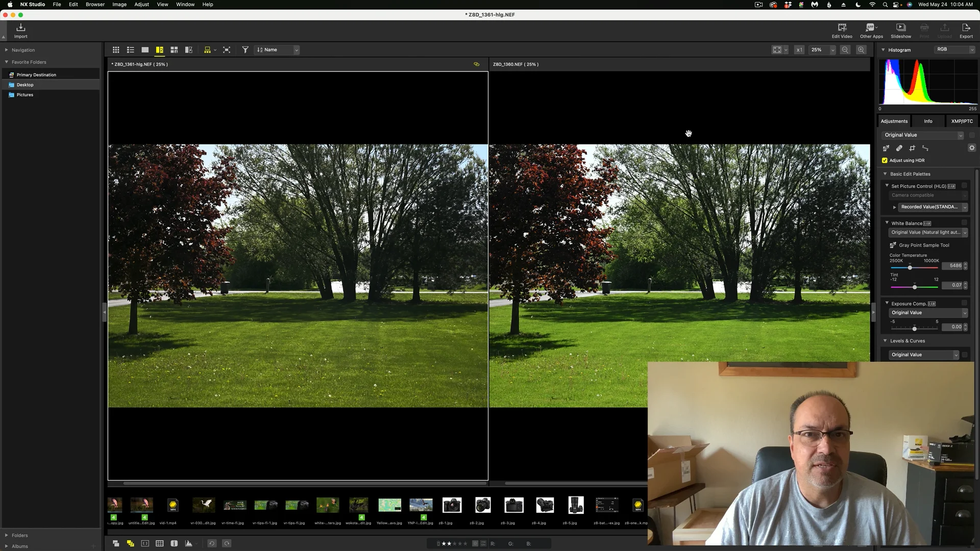Click the Color Temperature slider handle
This screenshot has width=980, height=551.
[x=910, y=268]
